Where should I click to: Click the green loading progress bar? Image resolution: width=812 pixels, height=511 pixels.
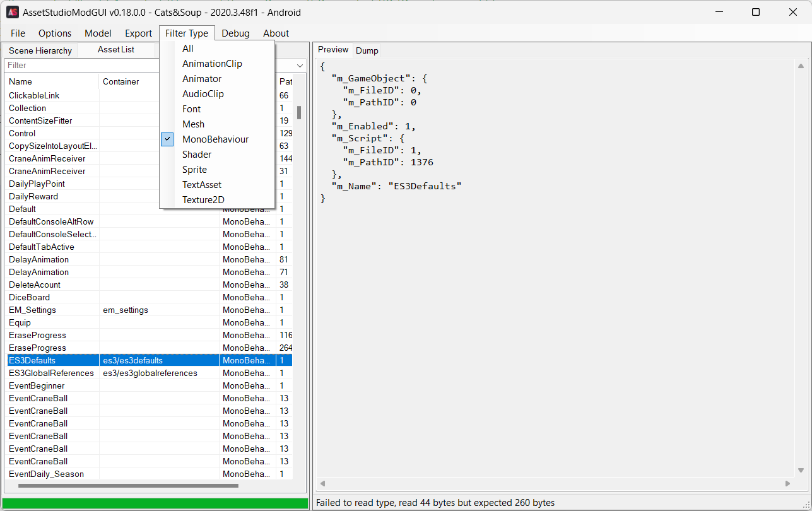(x=156, y=503)
